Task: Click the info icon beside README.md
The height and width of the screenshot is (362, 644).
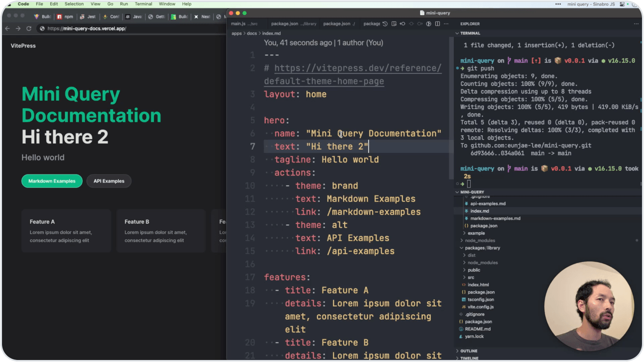Action: (460, 329)
